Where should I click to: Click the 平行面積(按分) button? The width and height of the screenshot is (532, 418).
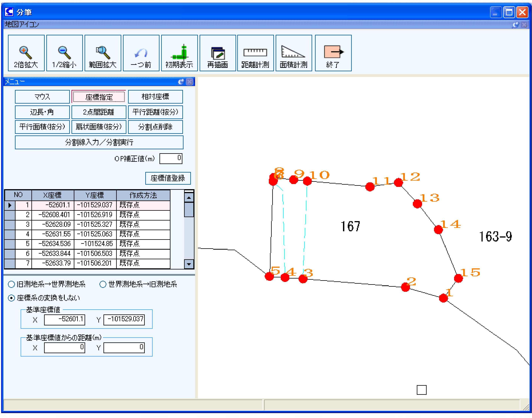(42, 127)
